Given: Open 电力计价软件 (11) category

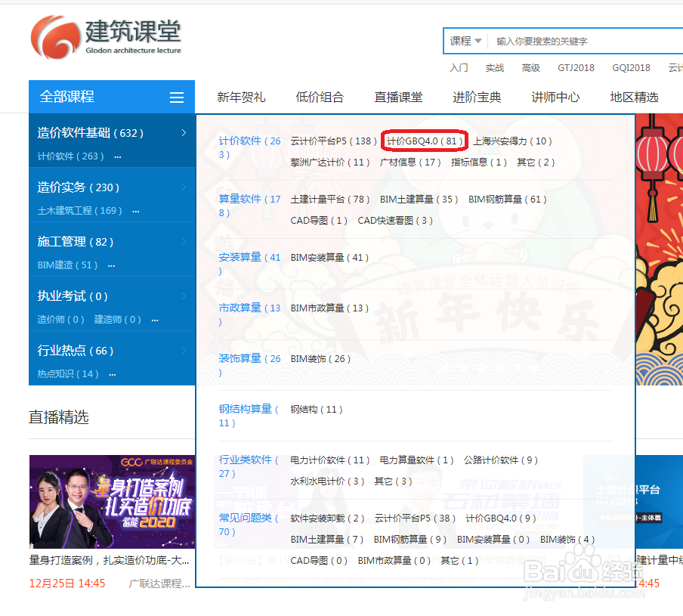Looking at the screenshot, I should [x=330, y=460].
